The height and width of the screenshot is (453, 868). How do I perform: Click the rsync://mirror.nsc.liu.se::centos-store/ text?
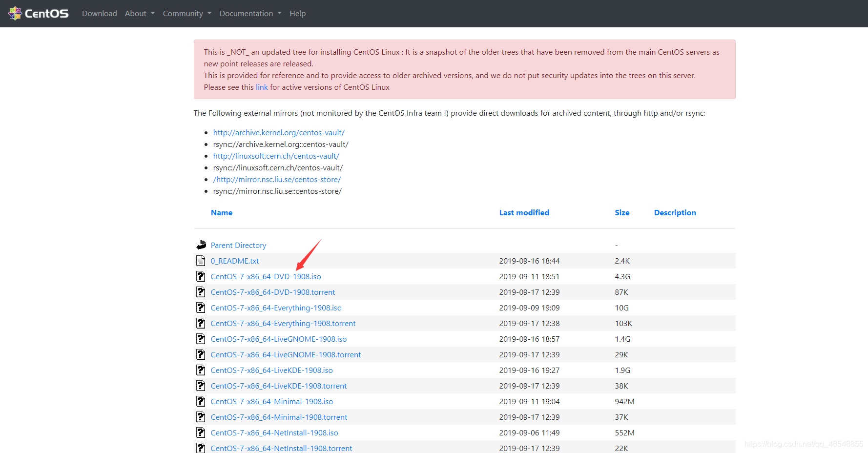277,191
